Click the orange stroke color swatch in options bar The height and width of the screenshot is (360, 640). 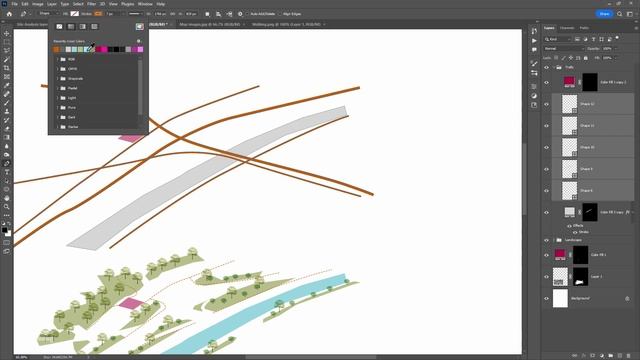click(x=98, y=14)
